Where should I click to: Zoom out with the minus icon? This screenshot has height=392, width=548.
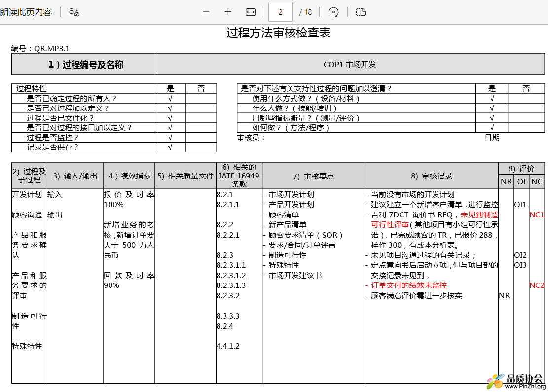click(x=206, y=12)
